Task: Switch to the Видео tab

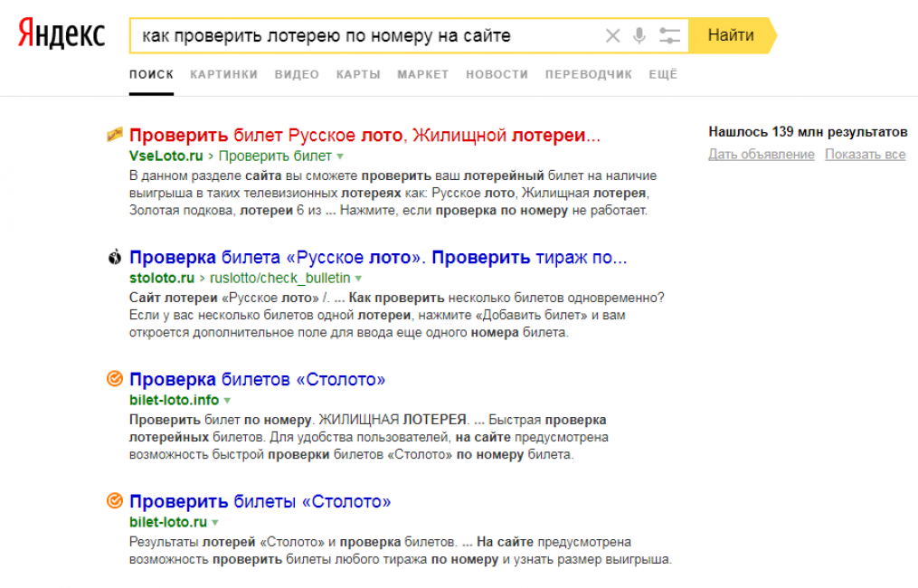Action: 297,74
